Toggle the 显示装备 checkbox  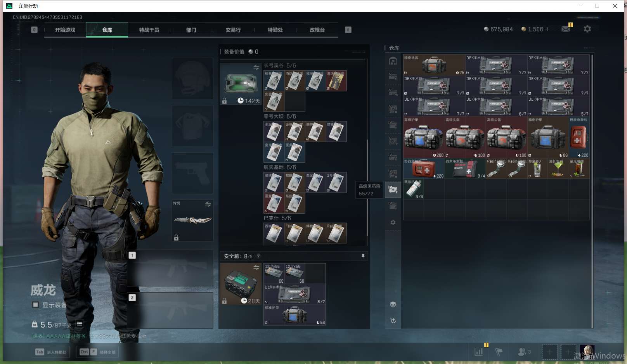(35, 305)
